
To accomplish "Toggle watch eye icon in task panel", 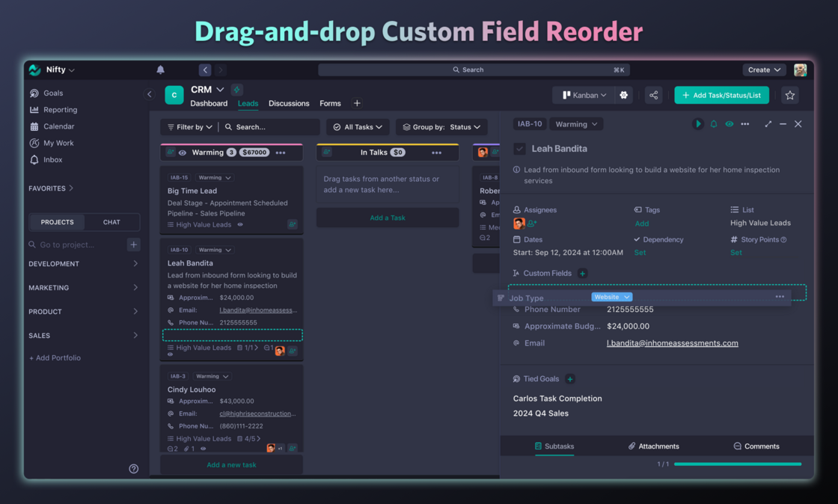I will click(x=729, y=124).
